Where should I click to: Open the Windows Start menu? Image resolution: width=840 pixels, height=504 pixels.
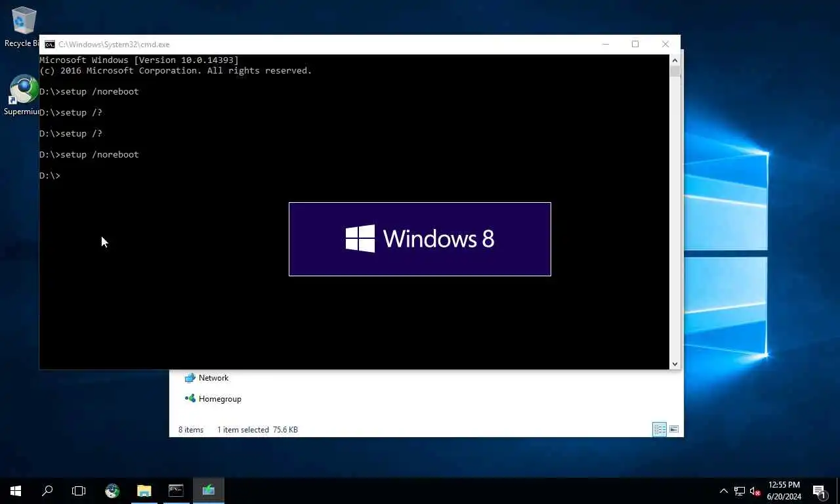click(x=16, y=491)
